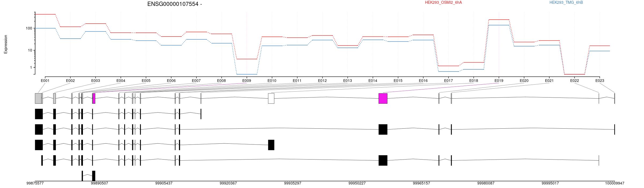Click the y-axis value 100
644x188 pixels.
(x=29, y=28)
